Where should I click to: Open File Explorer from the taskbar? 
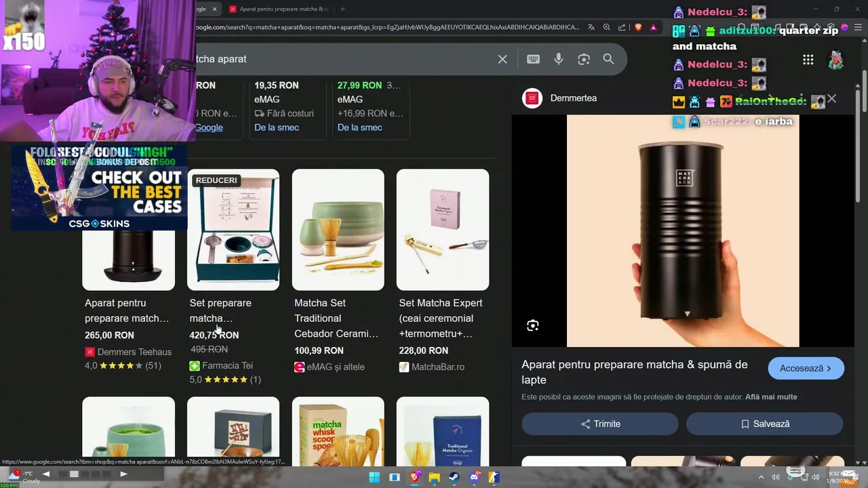[434, 477]
